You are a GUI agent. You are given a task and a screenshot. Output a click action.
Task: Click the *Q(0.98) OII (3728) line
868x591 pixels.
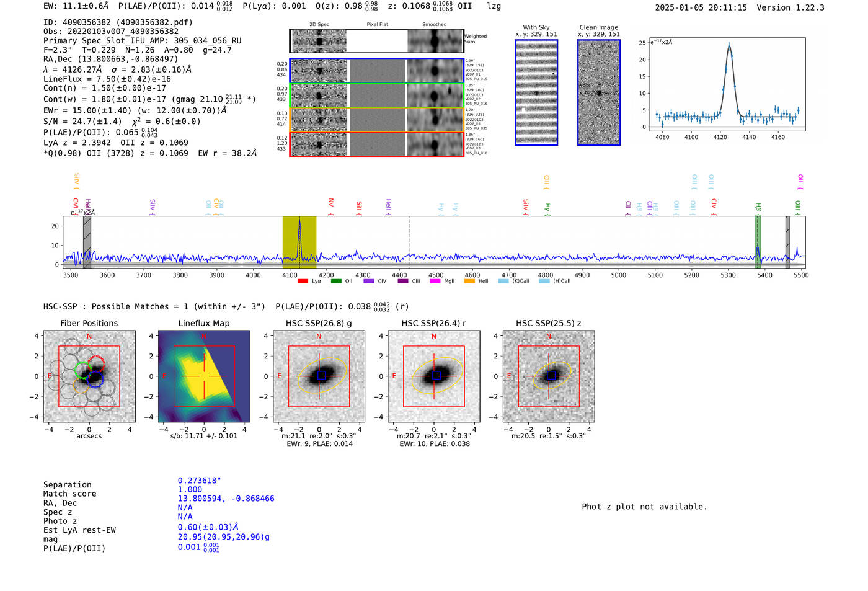150,153
